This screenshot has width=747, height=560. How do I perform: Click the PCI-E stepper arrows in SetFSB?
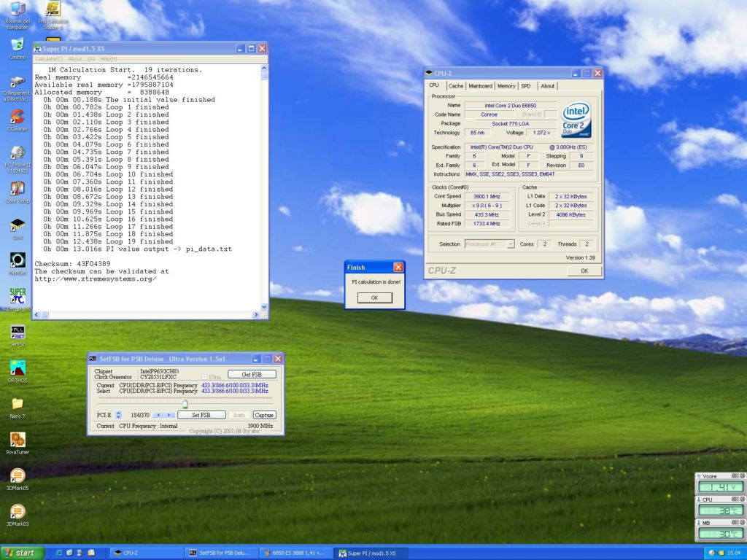pos(119,415)
